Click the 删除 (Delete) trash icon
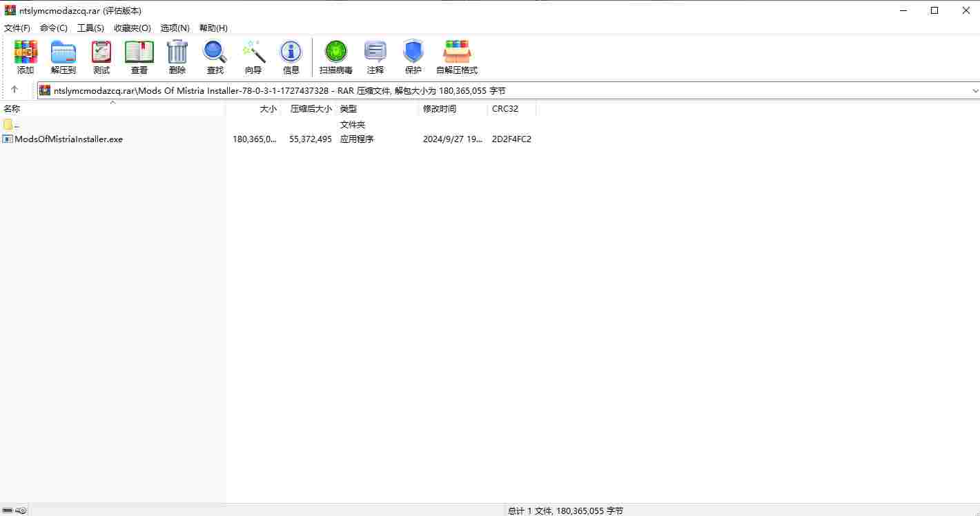Image resolution: width=980 pixels, height=516 pixels. 177,52
